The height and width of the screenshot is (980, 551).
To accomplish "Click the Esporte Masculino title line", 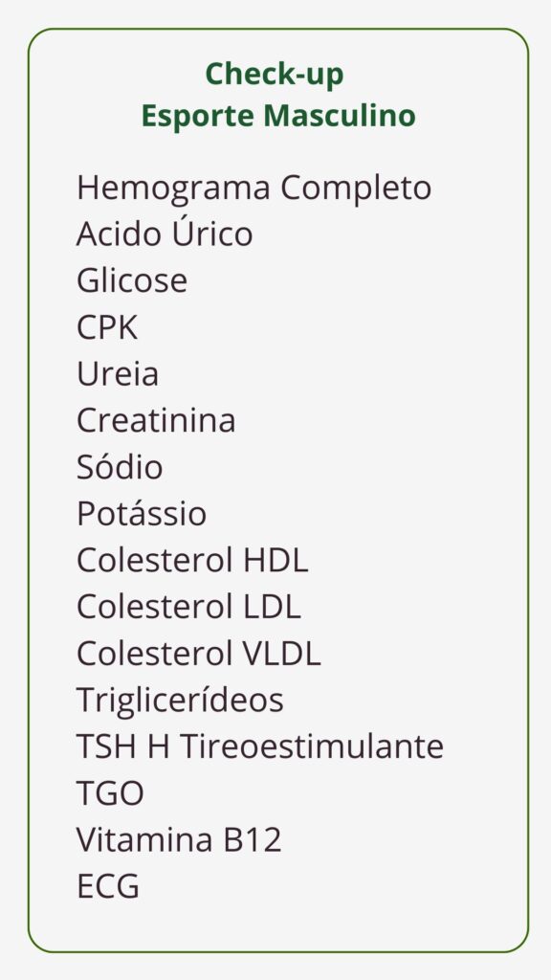I will (278, 116).
